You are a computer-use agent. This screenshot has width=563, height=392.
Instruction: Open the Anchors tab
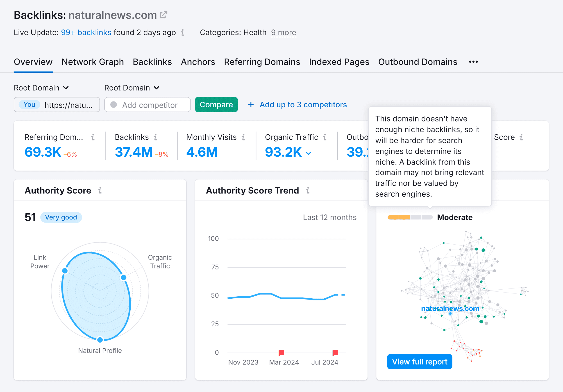click(x=198, y=62)
